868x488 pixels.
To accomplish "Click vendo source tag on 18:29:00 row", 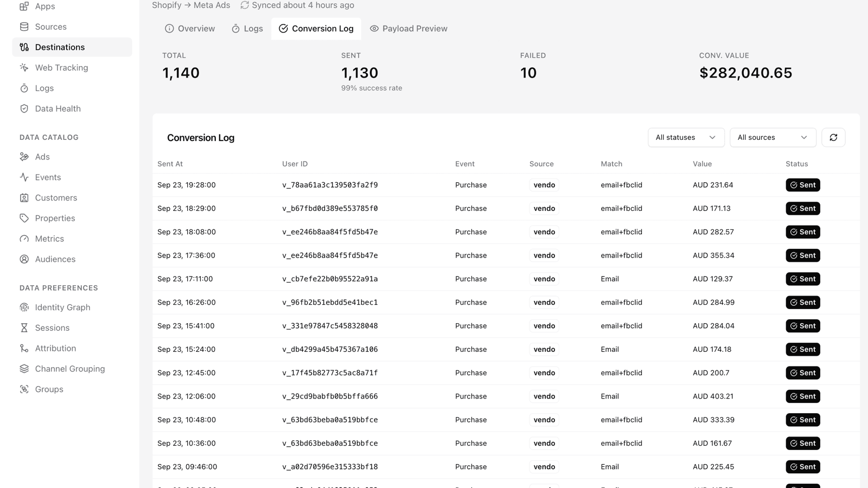I will point(544,208).
